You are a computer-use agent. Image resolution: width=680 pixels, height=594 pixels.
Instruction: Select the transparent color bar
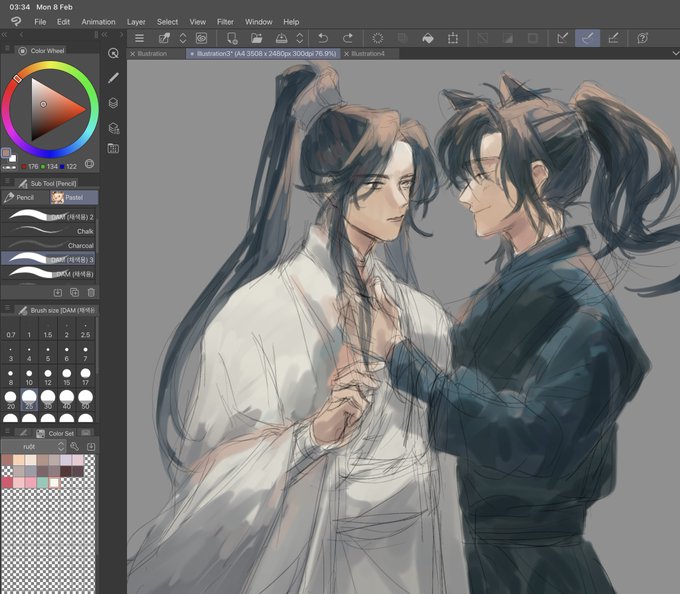click(9, 167)
